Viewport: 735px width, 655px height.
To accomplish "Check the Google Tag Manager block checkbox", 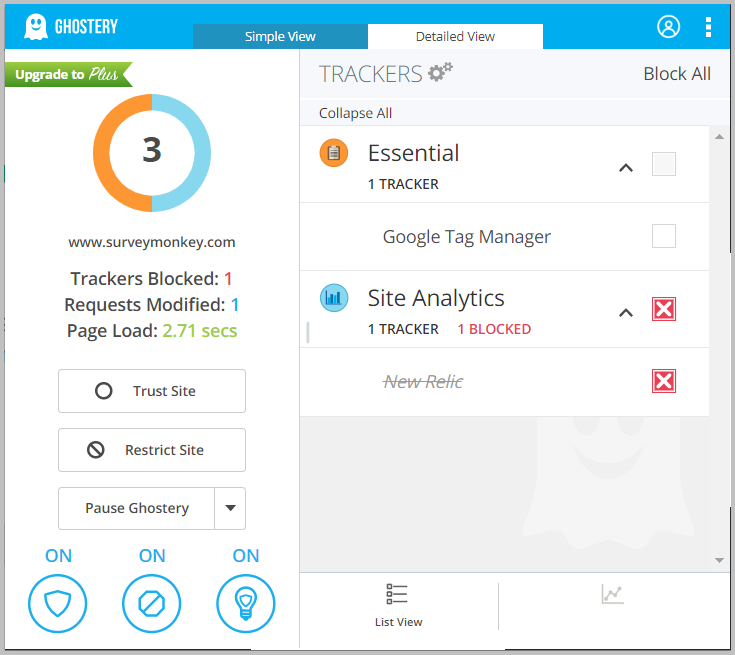I will pos(664,236).
